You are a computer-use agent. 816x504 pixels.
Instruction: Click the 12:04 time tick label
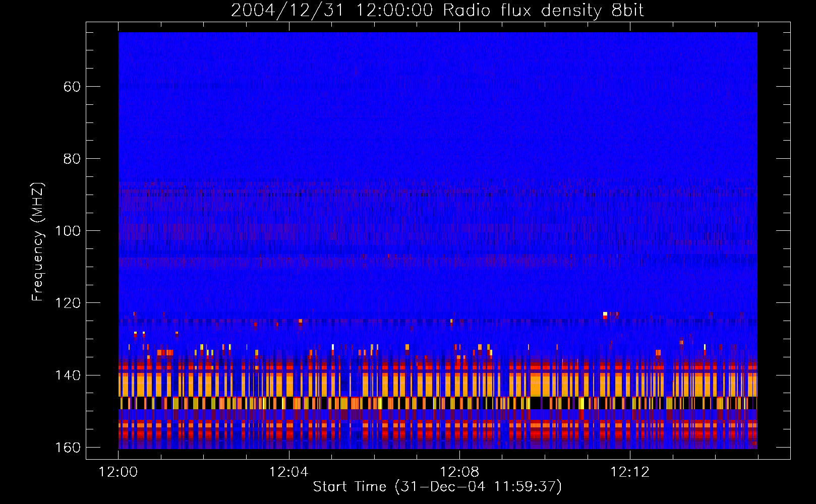(288, 472)
